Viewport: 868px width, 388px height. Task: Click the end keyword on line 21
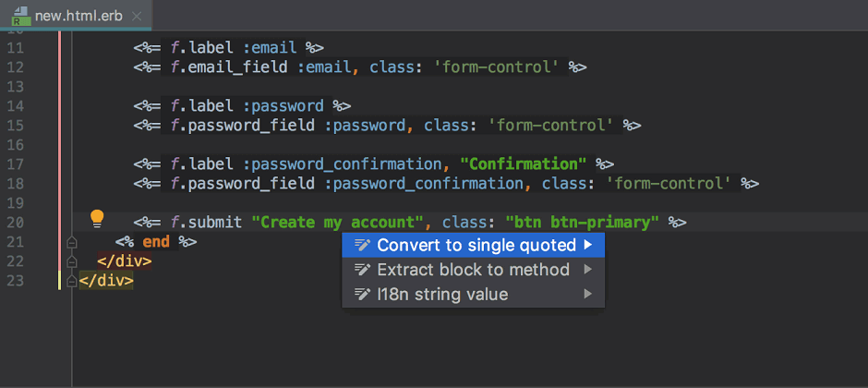tap(156, 241)
